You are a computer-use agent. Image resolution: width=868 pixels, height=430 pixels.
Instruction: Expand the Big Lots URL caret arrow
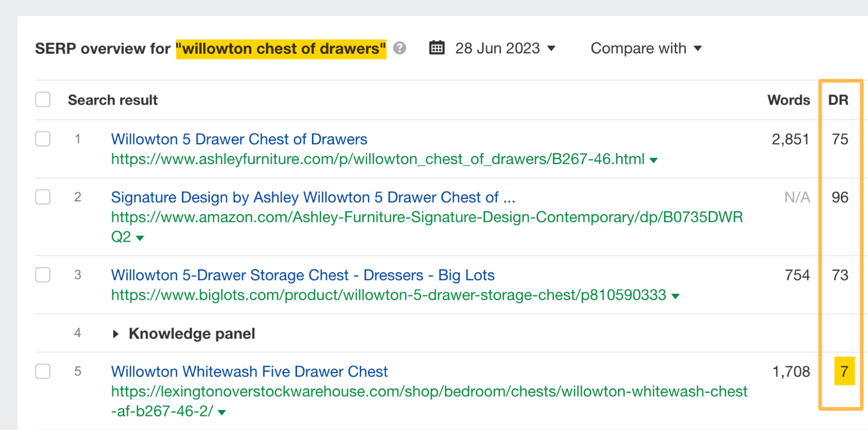coord(676,295)
